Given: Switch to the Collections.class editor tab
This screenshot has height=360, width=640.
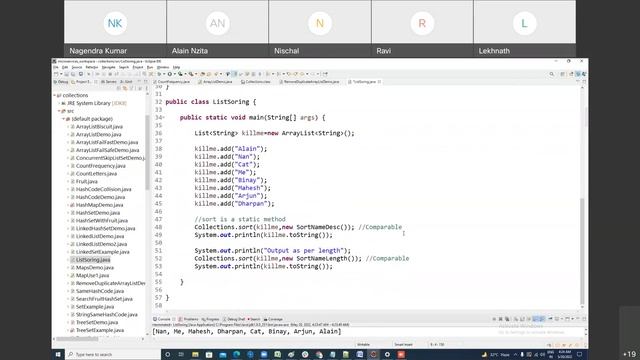Looking at the screenshot, I should [256, 82].
